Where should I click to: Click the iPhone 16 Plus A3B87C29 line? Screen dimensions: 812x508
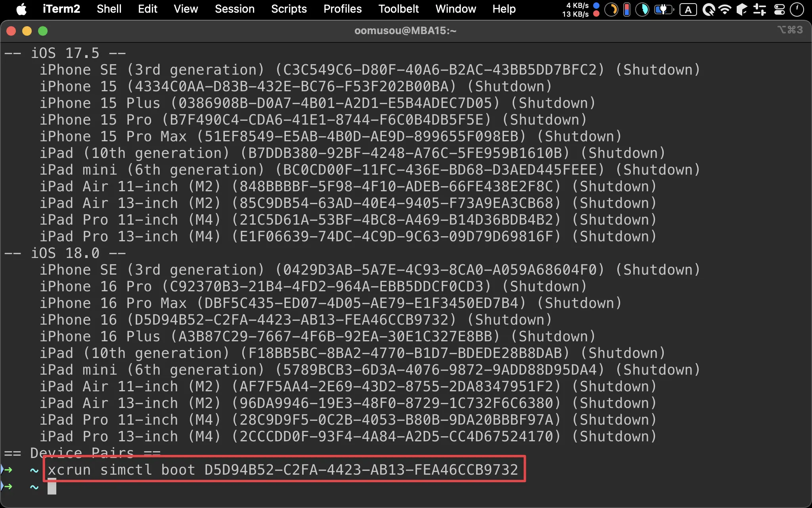click(x=318, y=337)
